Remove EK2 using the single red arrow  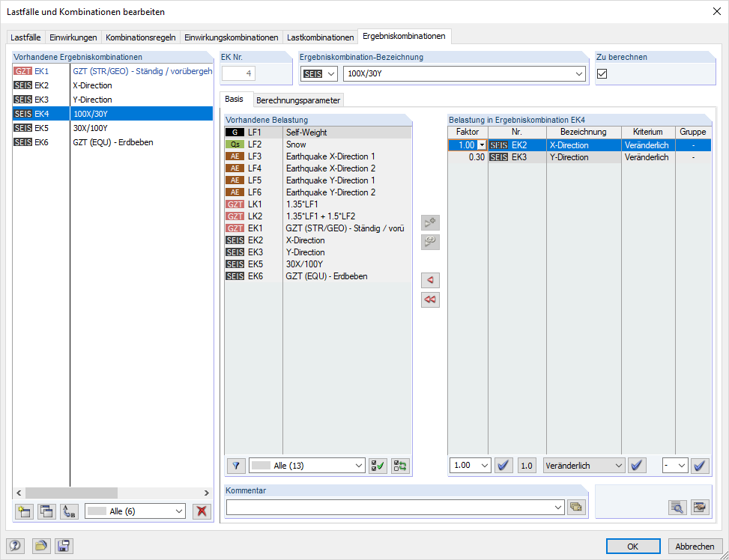(x=430, y=280)
